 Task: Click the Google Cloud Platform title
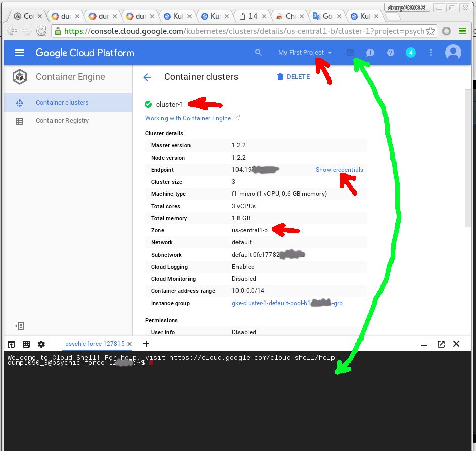tap(85, 53)
